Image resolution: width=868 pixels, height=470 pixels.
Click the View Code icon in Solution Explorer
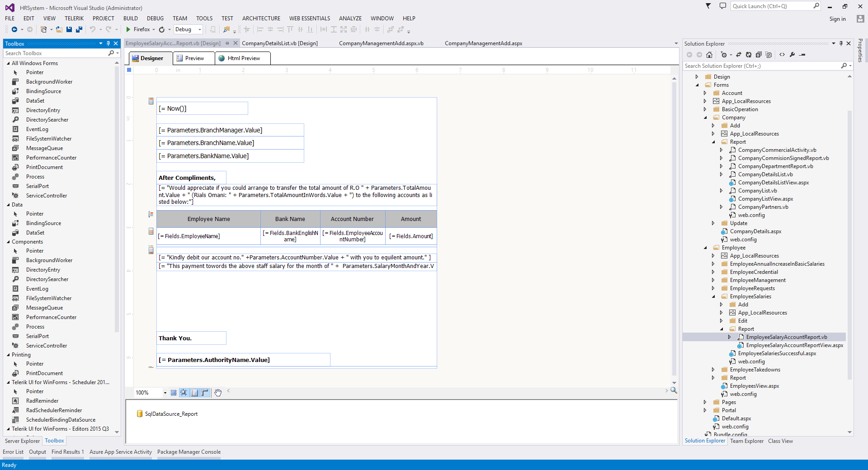782,55
